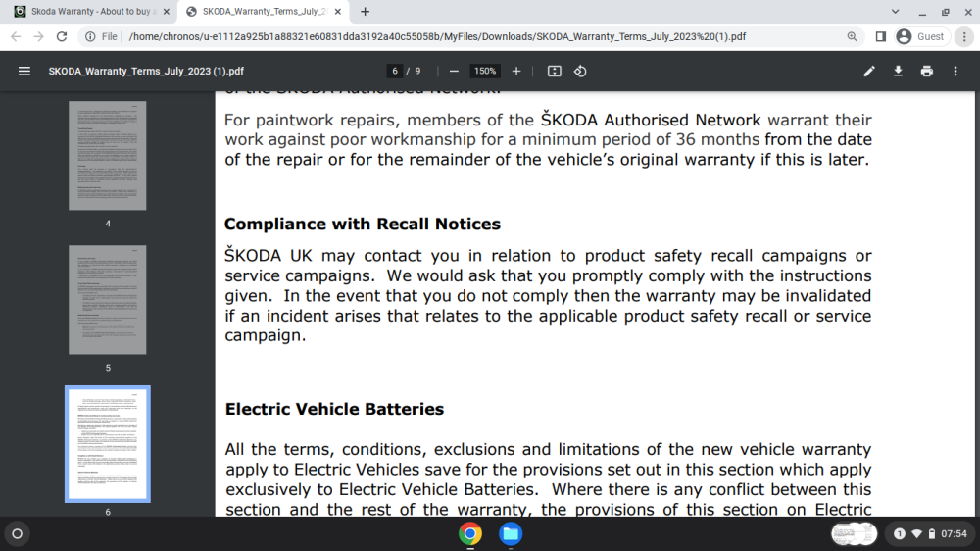Edit the 150% zoom level field
Image resolution: width=980 pixels, height=551 pixels.
[484, 72]
